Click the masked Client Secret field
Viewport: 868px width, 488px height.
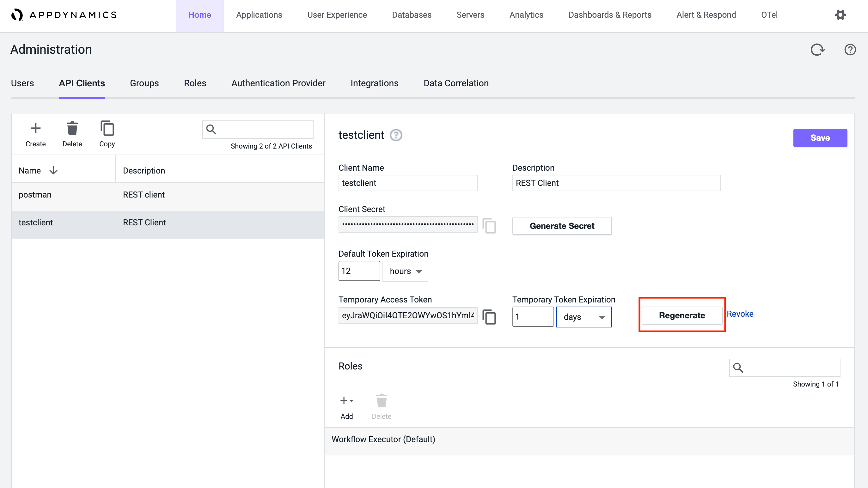[x=408, y=224]
